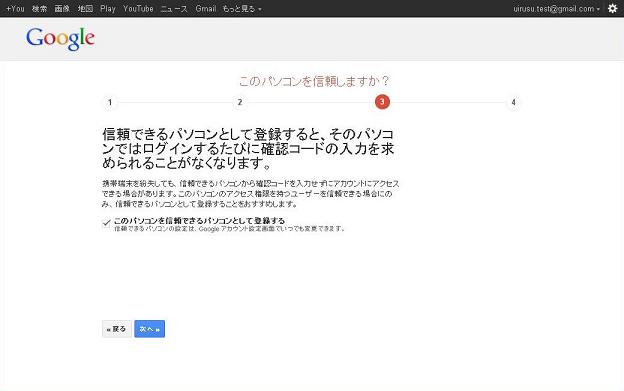Open the settings gear icon

point(612,8)
